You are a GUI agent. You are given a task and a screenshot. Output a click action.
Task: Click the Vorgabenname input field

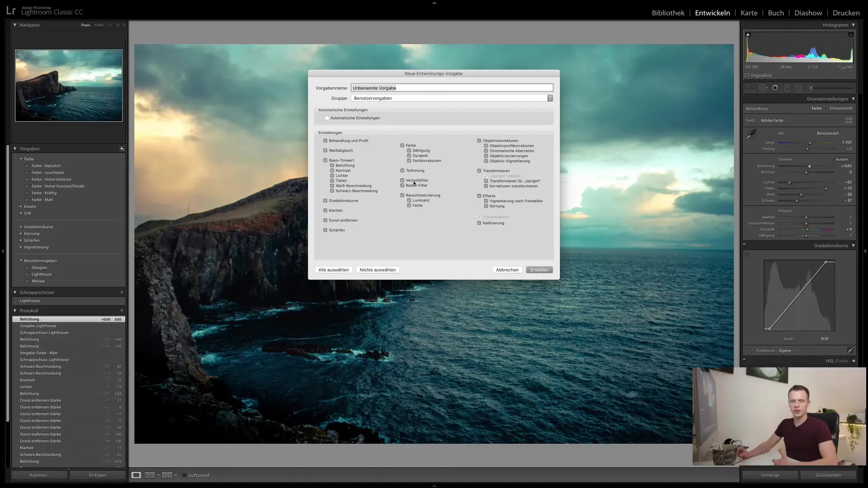(x=452, y=88)
